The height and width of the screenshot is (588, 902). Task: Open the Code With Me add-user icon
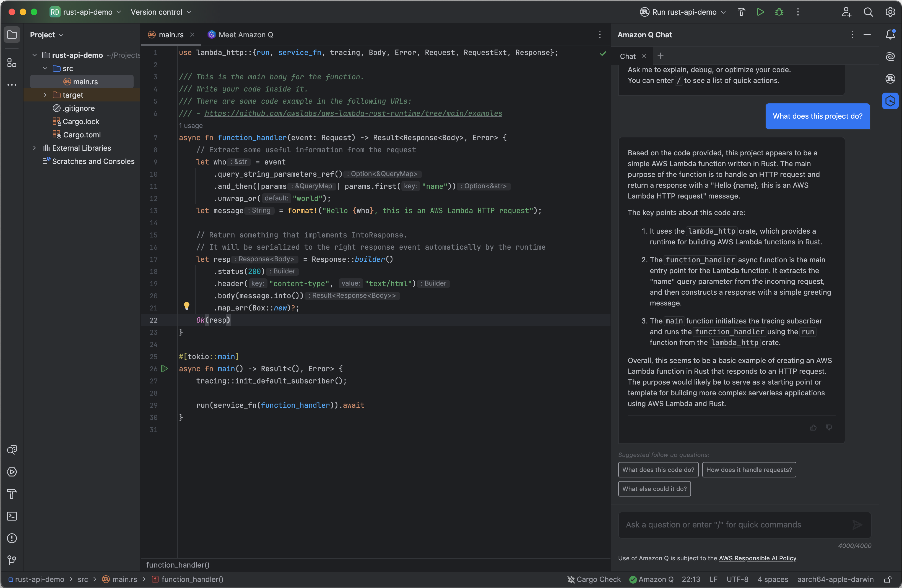[846, 12]
